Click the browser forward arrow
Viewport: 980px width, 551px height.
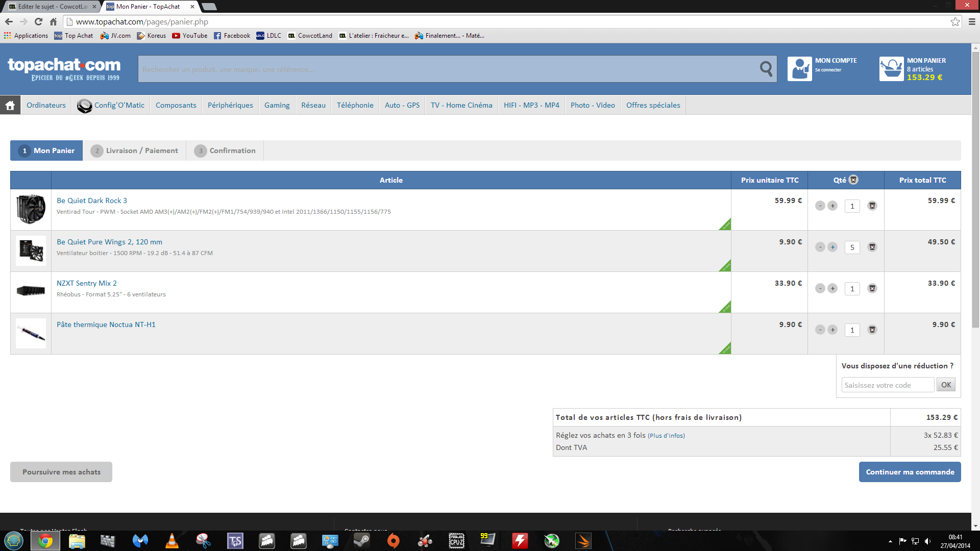pos(23,21)
